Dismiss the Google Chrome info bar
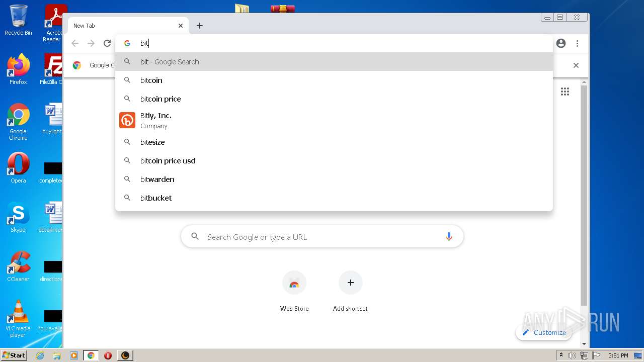The width and height of the screenshot is (644, 362). tap(576, 65)
